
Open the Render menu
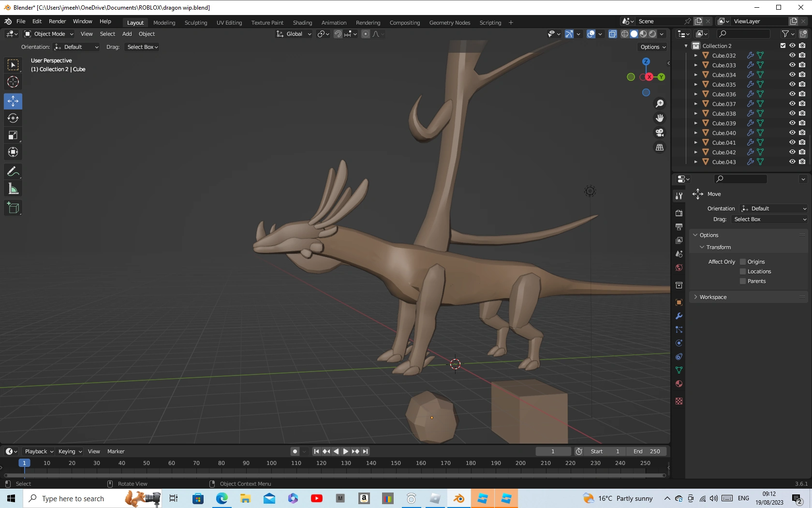[x=57, y=21]
